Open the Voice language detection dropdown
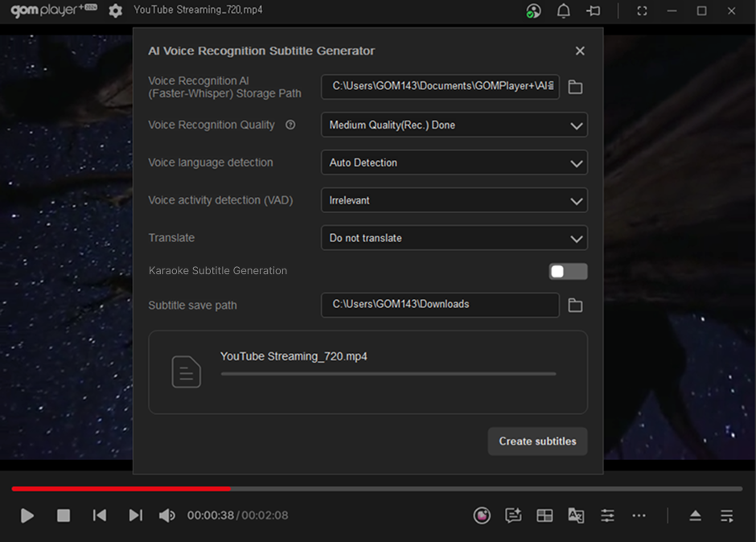This screenshot has height=542, width=756. tap(454, 162)
